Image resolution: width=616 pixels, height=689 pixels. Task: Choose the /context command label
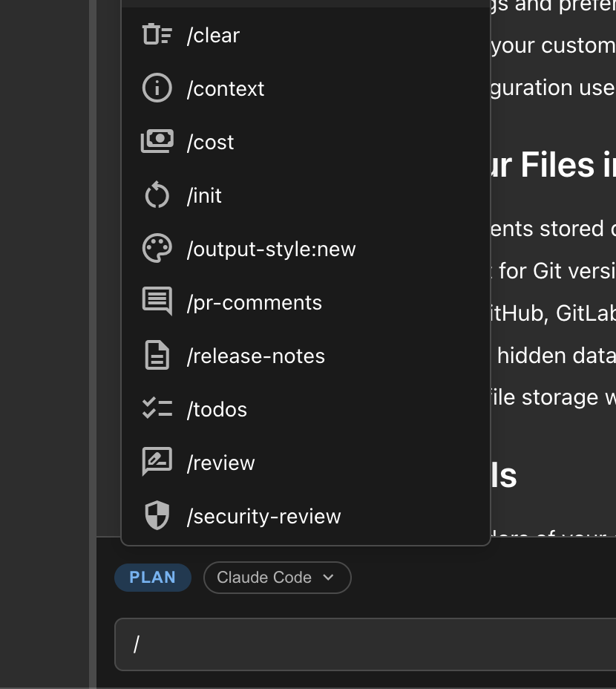point(226,89)
